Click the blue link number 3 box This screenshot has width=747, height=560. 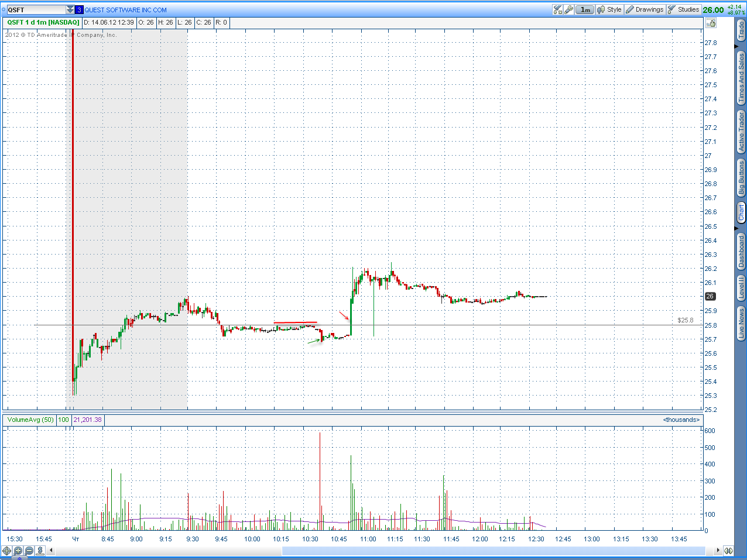[80, 10]
